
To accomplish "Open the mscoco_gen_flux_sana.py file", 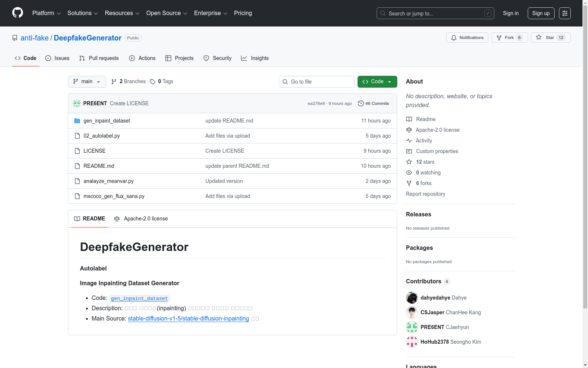I will pyautogui.click(x=114, y=196).
